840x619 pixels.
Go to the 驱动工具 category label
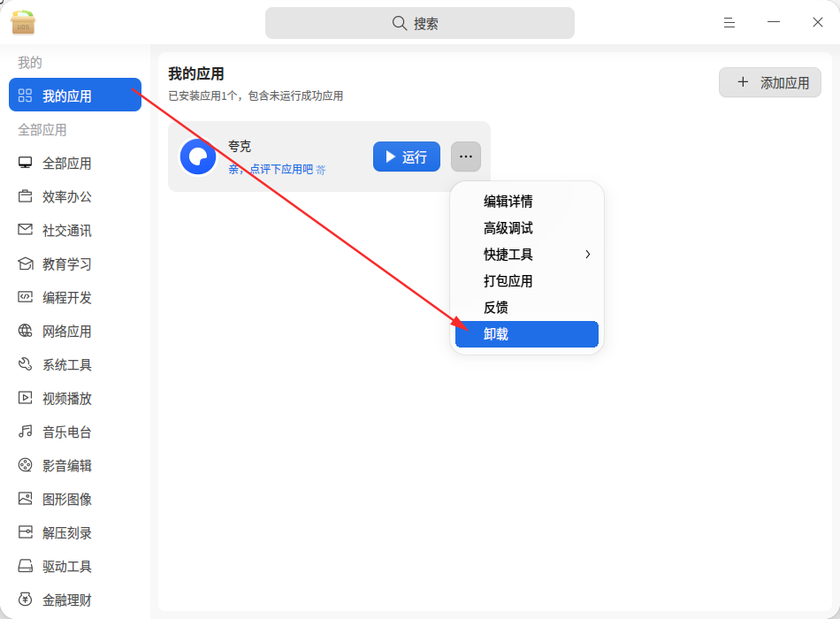tap(67, 567)
